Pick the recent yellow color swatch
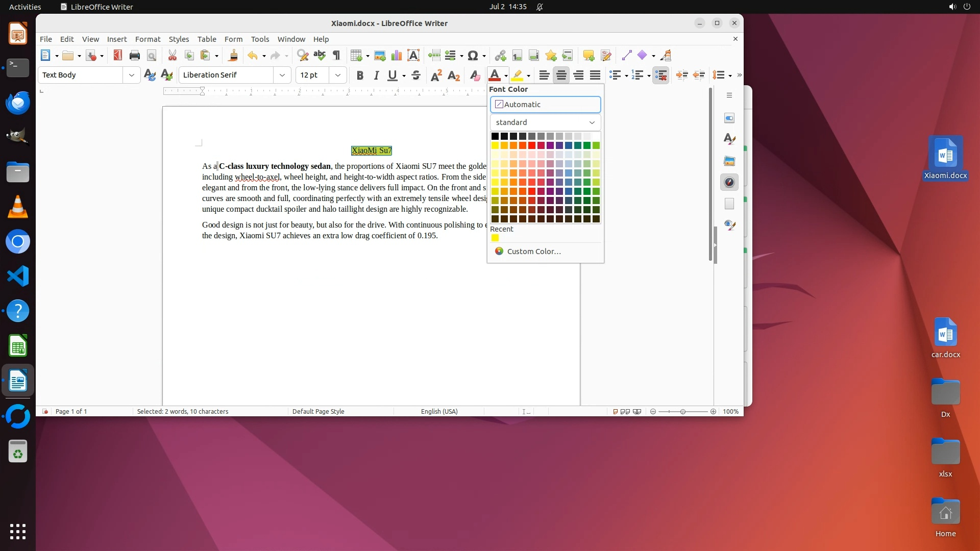 coord(495,238)
